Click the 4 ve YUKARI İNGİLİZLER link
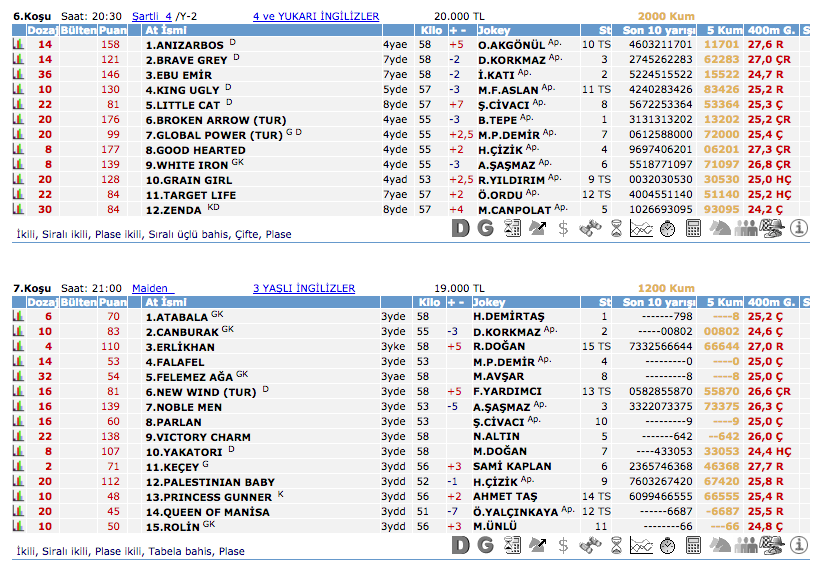This screenshot has width=826, height=572. click(315, 16)
